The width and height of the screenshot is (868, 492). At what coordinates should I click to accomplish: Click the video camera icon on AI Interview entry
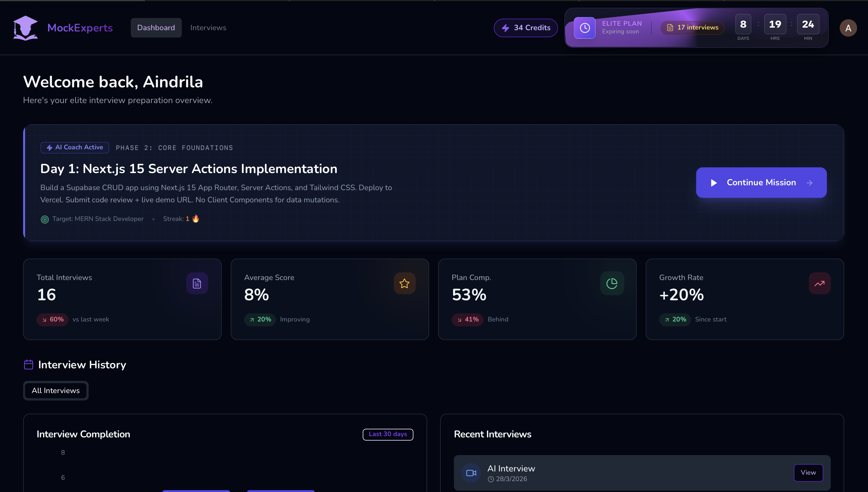[471, 473]
